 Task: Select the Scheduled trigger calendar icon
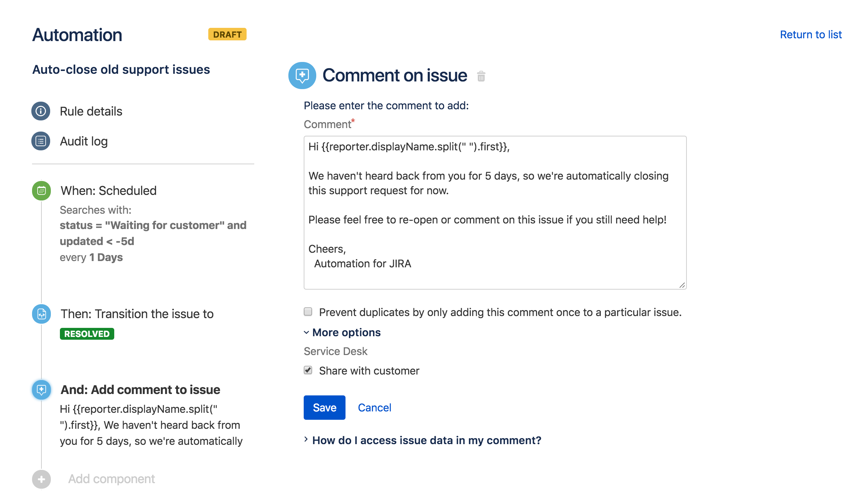coord(41,190)
